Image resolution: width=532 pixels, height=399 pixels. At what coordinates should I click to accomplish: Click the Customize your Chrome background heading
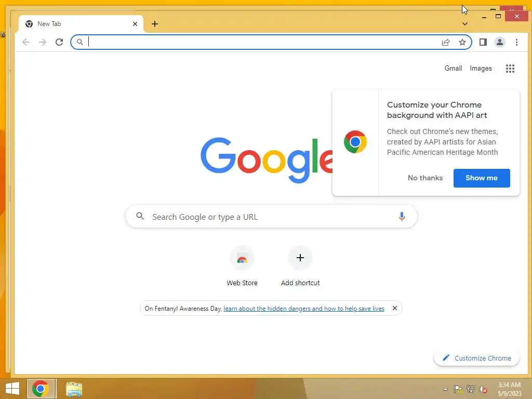pos(437,110)
